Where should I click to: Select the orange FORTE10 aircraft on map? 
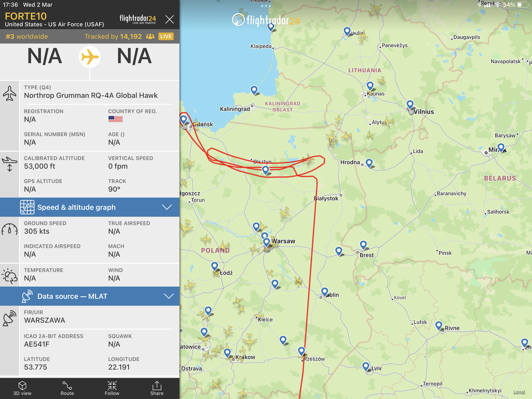(309, 159)
